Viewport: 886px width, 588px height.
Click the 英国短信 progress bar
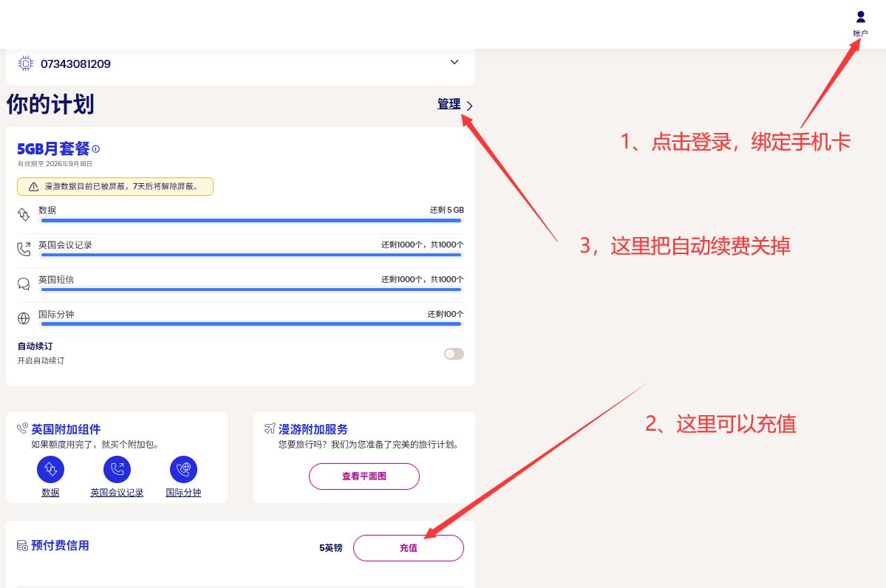click(251, 290)
